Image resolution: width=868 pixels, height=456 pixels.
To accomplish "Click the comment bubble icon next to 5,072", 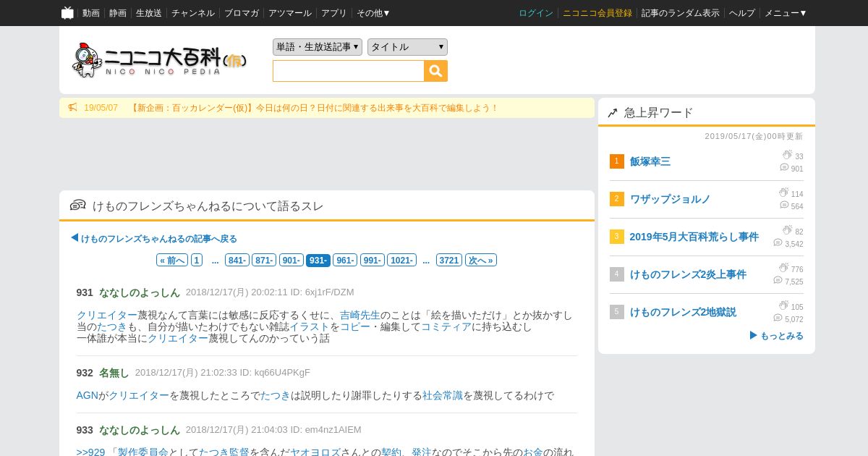I will coord(778,318).
